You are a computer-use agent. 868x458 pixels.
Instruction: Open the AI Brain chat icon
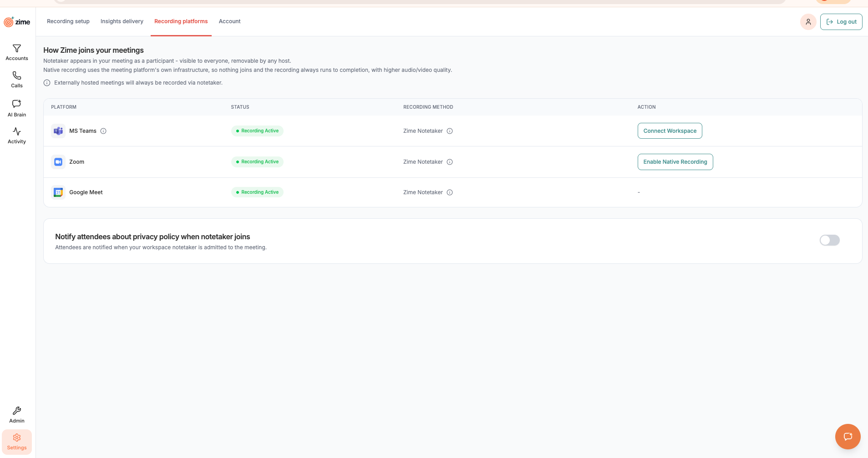[x=17, y=104]
